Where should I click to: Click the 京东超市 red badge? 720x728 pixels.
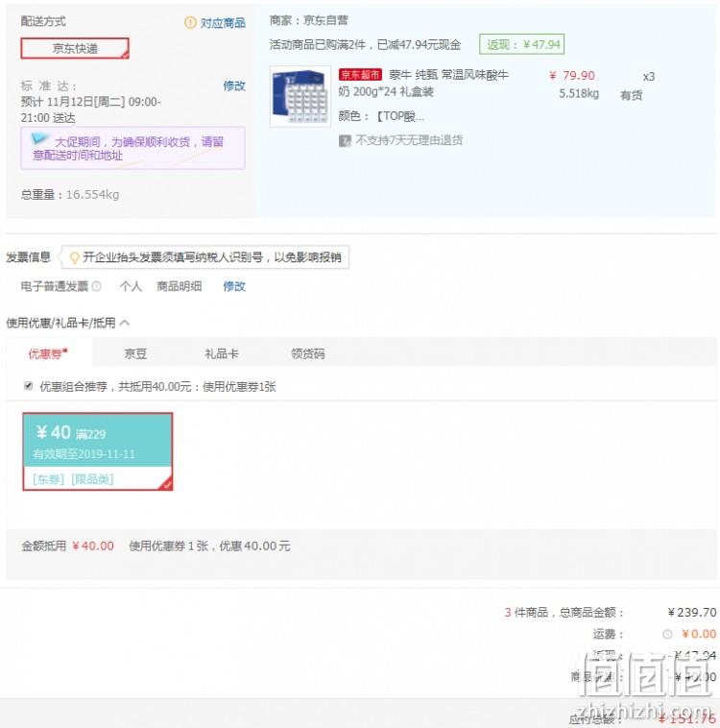tap(360, 75)
